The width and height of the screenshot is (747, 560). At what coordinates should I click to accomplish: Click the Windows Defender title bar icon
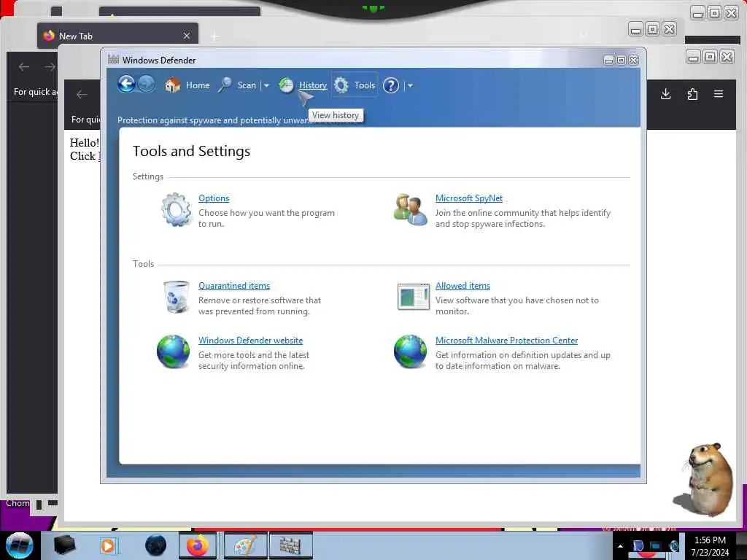pyautogui.click(x=113, y=60)
